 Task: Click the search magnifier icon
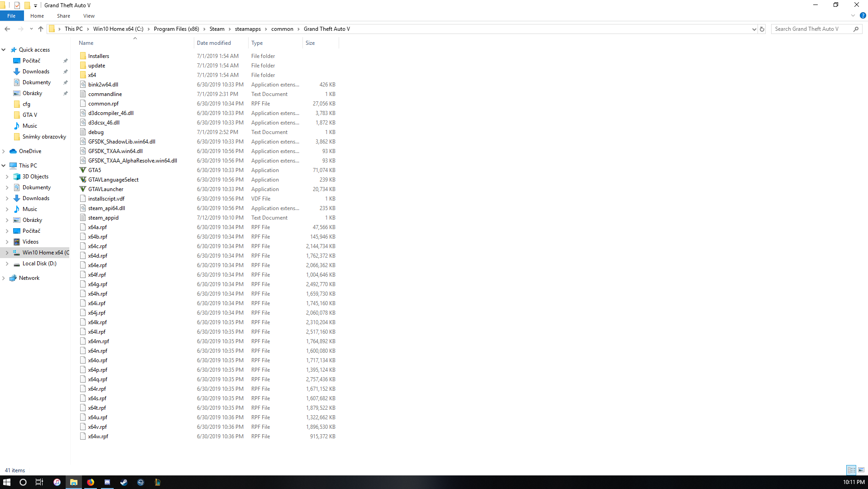pyautogui.click(x=856, y=29)
